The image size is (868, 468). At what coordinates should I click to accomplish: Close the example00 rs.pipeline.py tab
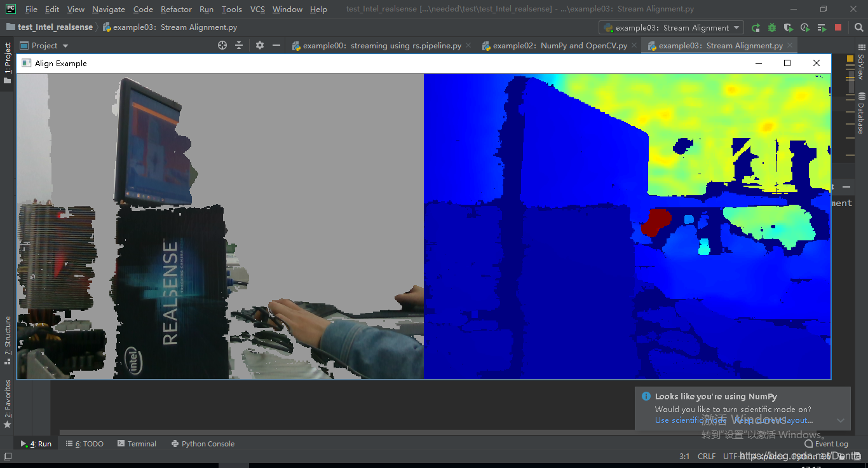(x=468, y=46)
